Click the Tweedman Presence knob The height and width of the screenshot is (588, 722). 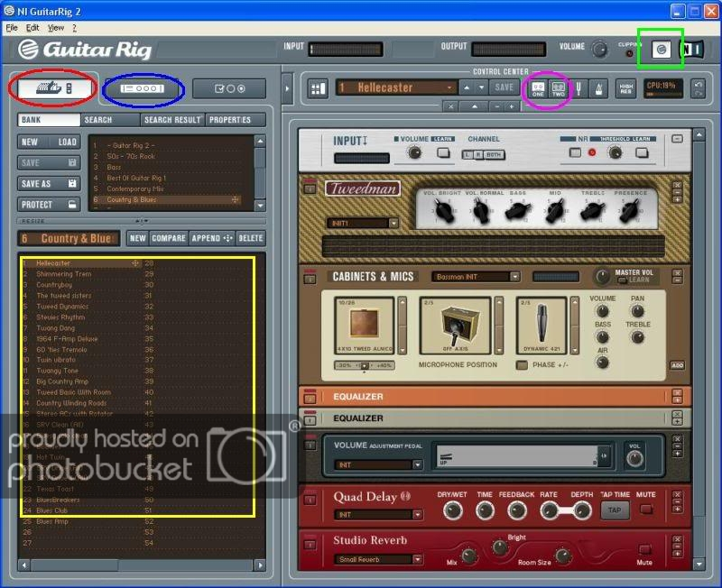coord(629,211)
